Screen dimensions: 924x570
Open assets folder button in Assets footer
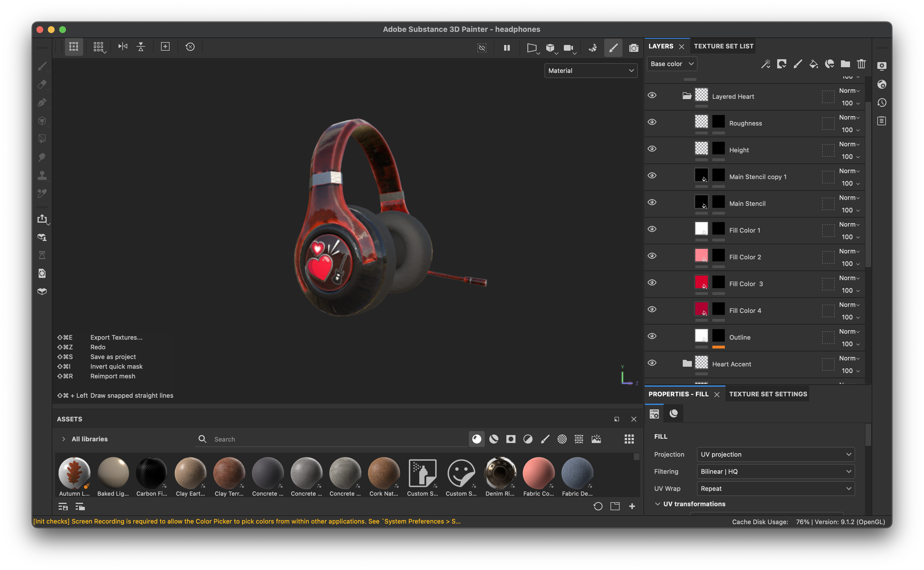point(615,506)
